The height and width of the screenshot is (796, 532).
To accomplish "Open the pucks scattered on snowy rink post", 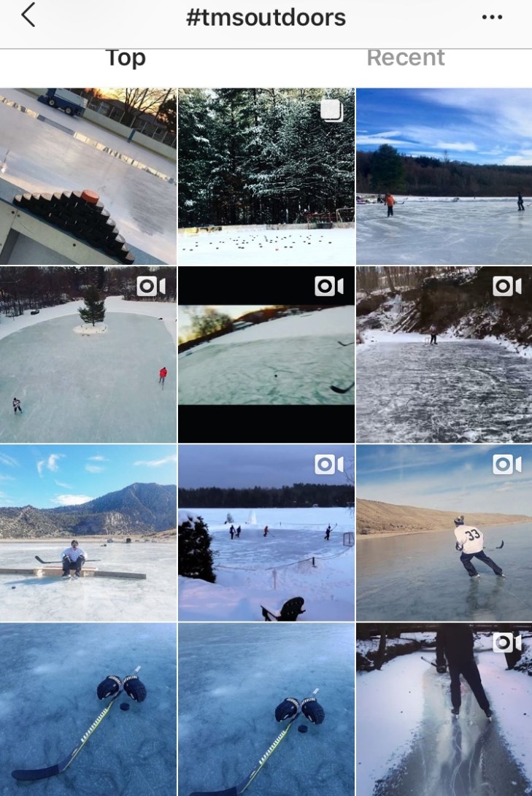I will click(x=266, y=177).
